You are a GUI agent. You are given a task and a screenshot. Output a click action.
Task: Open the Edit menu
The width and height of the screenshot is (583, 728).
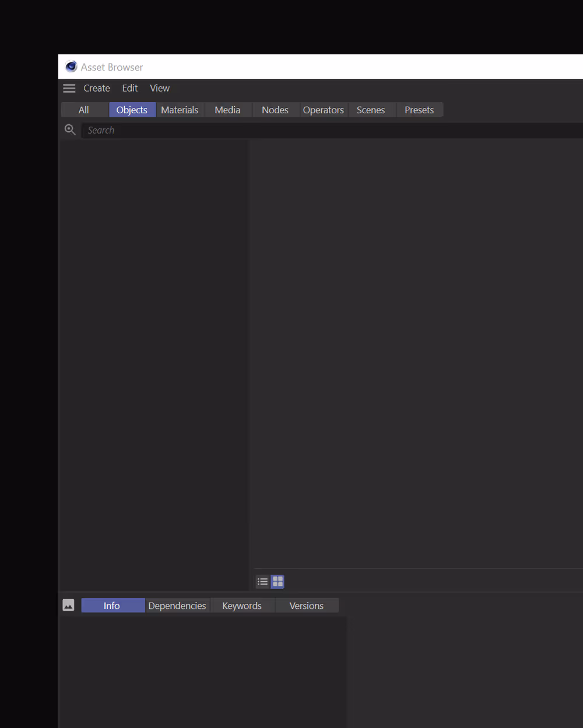point(129,88)
